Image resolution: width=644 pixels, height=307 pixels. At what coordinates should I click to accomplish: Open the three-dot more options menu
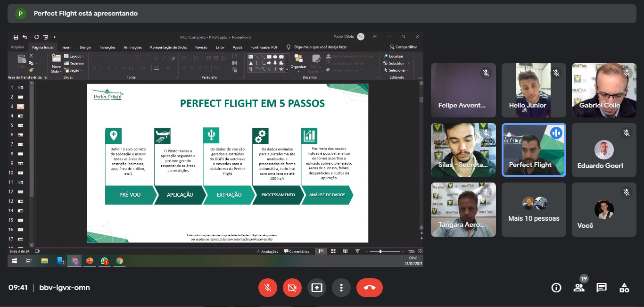pyautogui.click(x=341, y=288)
